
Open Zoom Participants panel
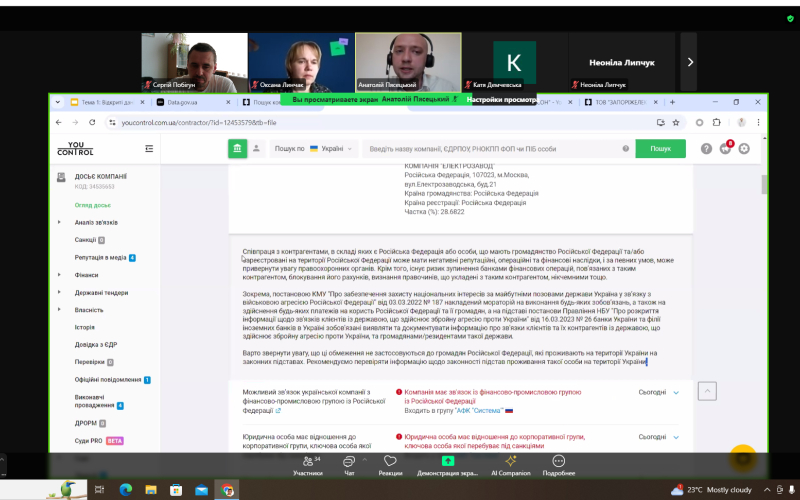tap(308, 465)
